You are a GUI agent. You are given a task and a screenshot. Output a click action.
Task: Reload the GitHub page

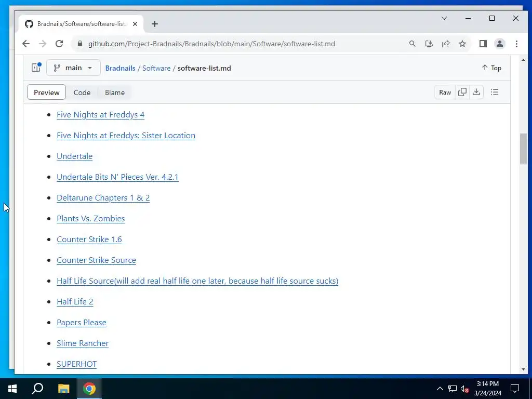click(x=59, y=44)
